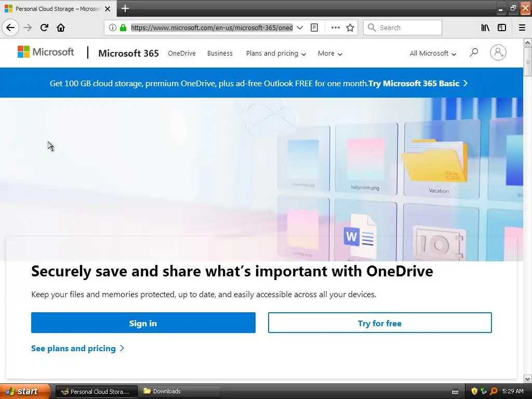Select the Personal Cloud Storage taskbar button
The width and height of the screenshot is (532, 399).
click(x=96, y=391)
